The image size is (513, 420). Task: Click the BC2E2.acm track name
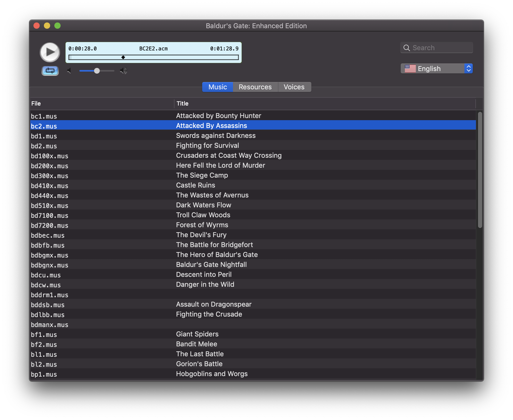(x=154, y=49)
